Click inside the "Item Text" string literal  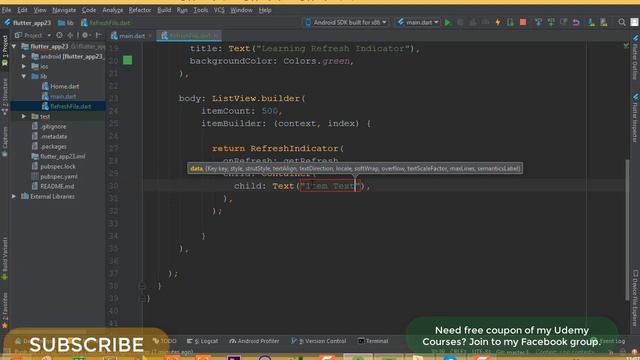[330, 186]
